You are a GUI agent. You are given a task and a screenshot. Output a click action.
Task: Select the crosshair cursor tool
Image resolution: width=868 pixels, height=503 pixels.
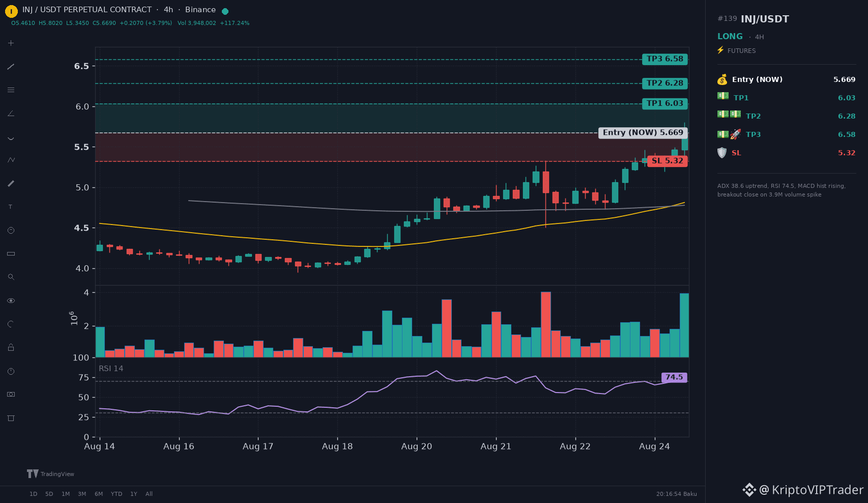point(11,43)
